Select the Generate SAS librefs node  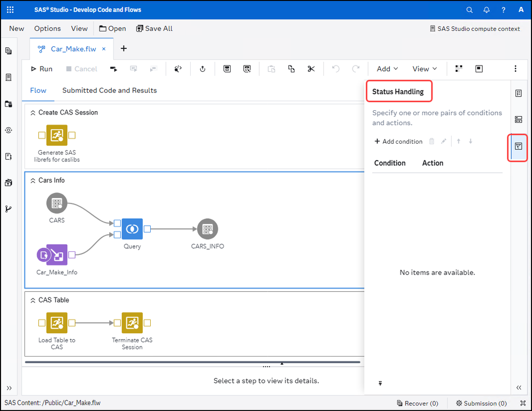[x=56, y=135]
